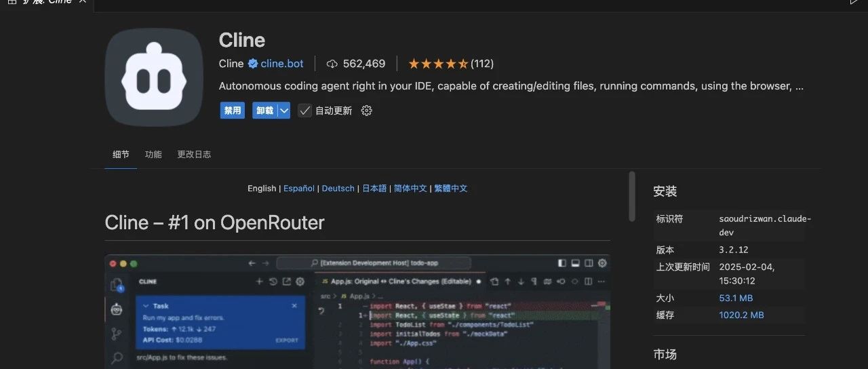Select the 'App.js: Original ↔ Cline's Changes' editor tab

pos(400,281)
